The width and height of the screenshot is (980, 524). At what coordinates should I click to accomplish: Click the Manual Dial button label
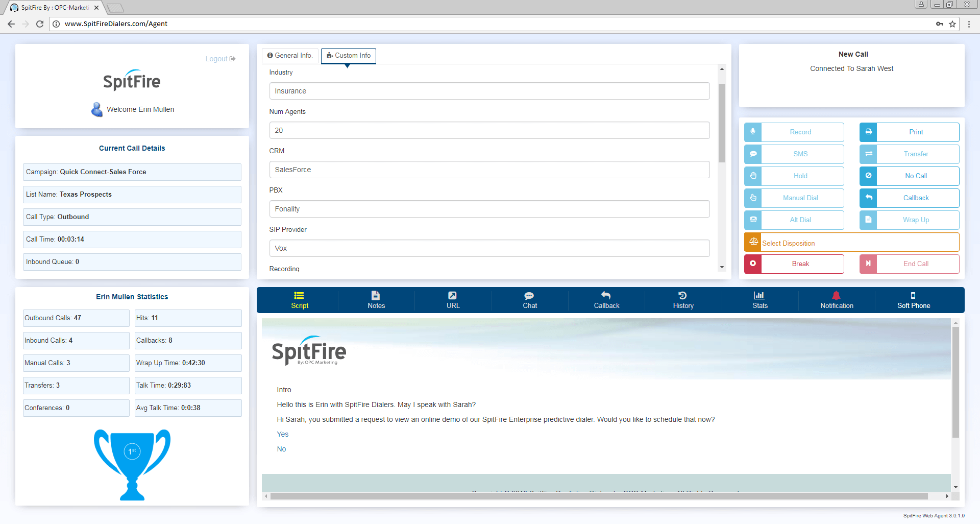click(x=800, y=198)
